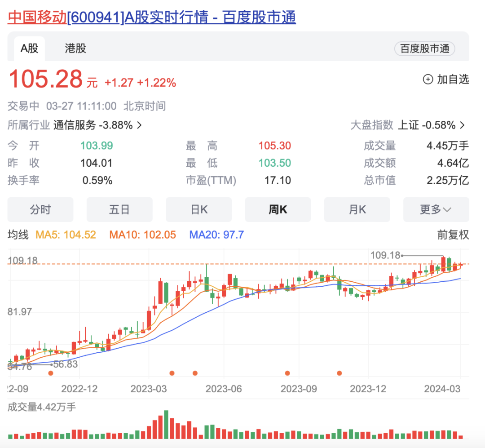Click the plus circle icon beside 加自选
This screenshot has height=448, width=485.
click(x=428, y=80)
